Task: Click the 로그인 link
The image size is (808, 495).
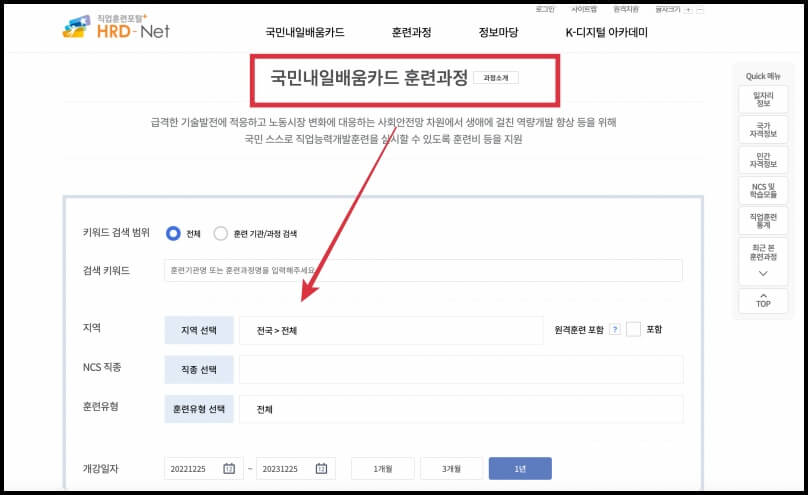Action: (545, 10)
